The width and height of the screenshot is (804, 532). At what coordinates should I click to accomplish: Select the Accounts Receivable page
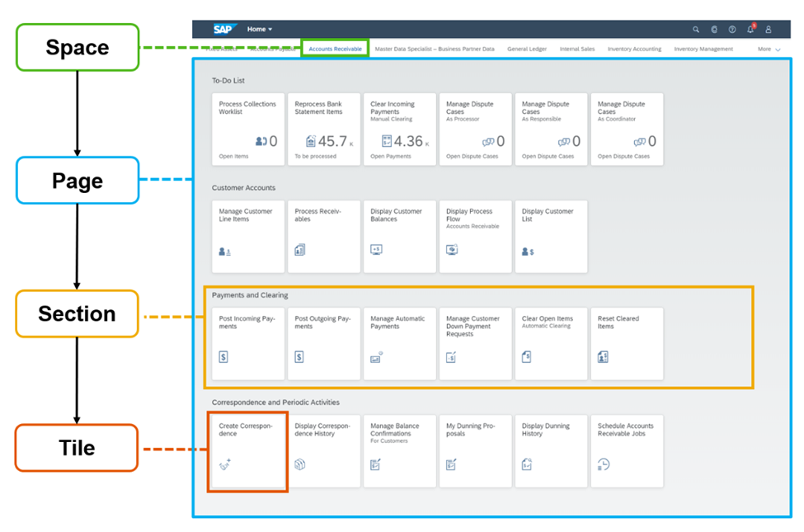(x=335, y=49)
